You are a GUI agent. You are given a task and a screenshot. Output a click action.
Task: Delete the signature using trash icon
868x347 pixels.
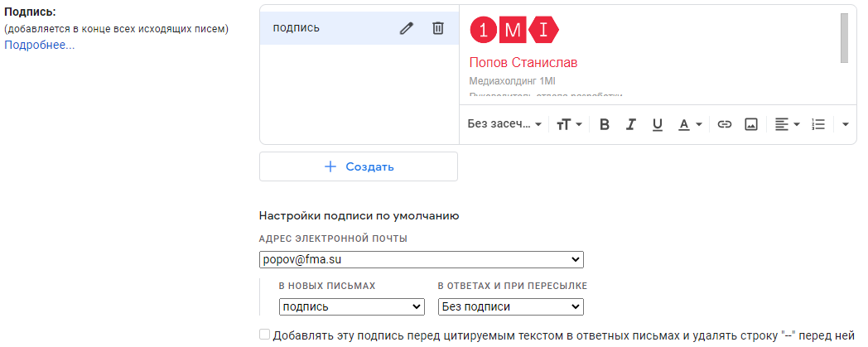tap(438, 28)
